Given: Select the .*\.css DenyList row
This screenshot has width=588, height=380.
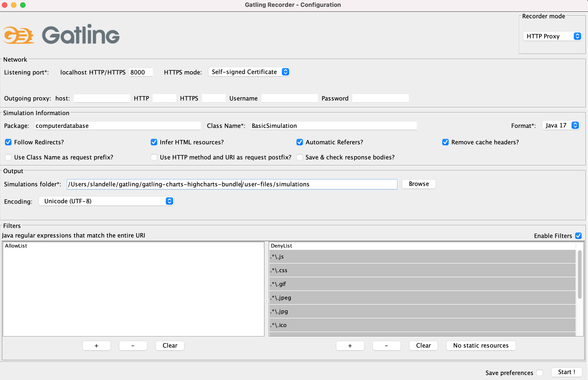Looking at the screenshot, I should click(422, 270).
